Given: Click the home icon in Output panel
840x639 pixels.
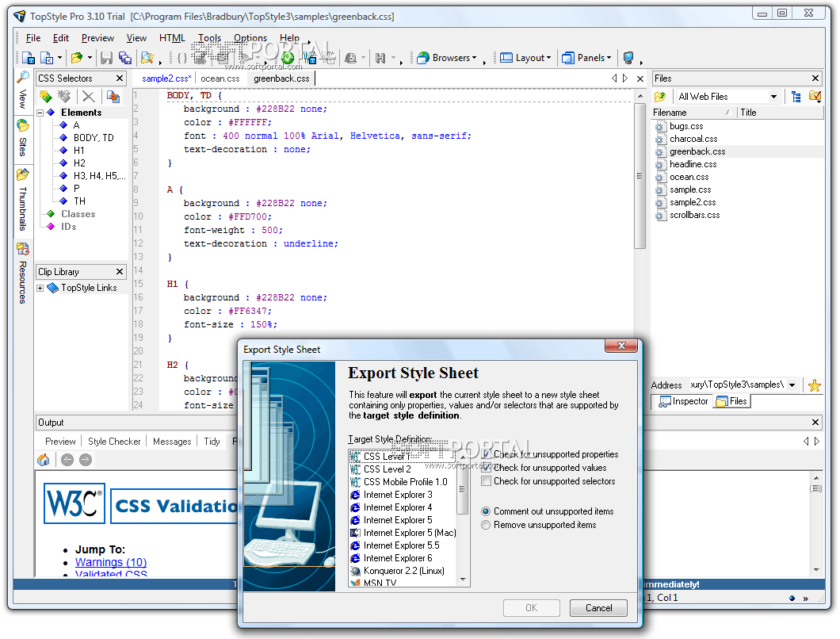Looking at the screenshot, I should point(44,460).
